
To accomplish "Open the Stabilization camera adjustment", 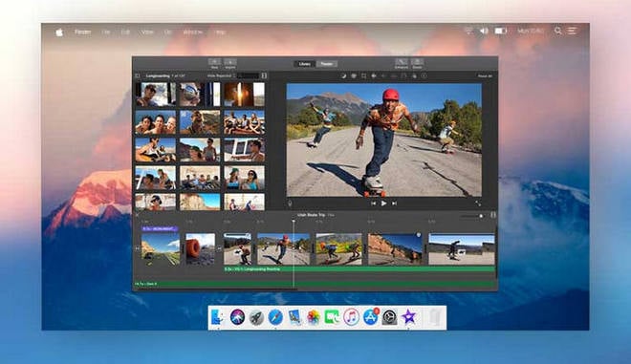I will (374, 75).
